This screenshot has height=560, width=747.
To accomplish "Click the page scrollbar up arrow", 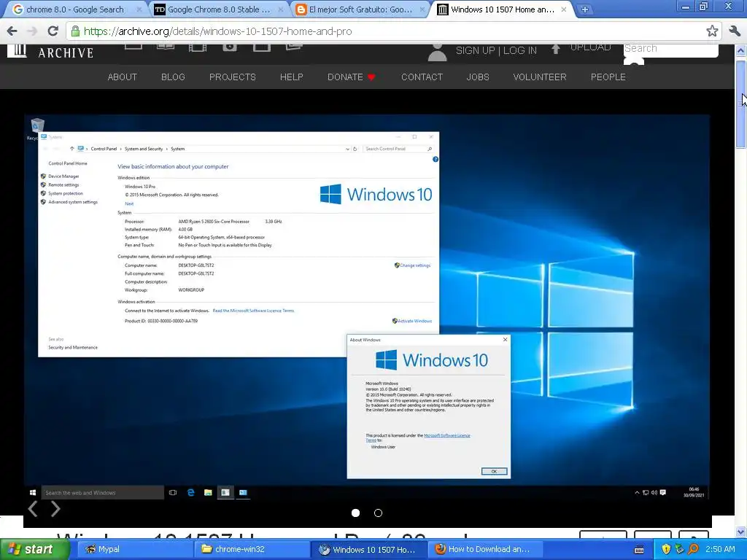I will coord(741,50).
